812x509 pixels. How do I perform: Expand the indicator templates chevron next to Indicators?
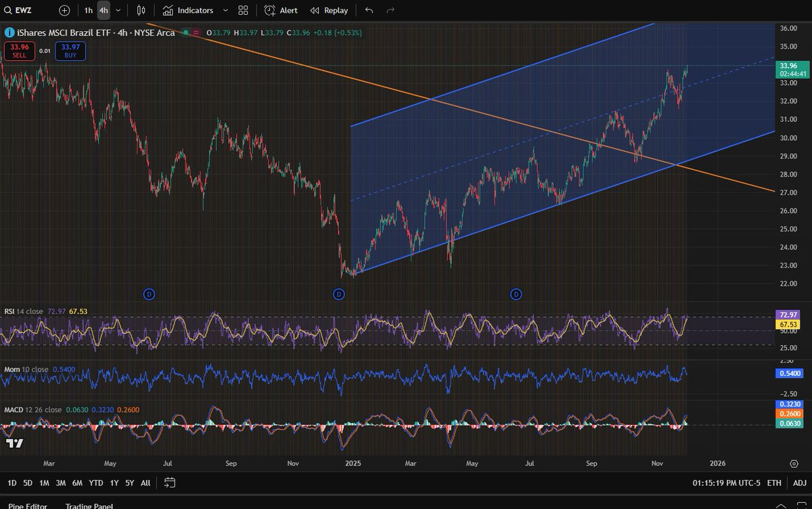tap(225, 10)
